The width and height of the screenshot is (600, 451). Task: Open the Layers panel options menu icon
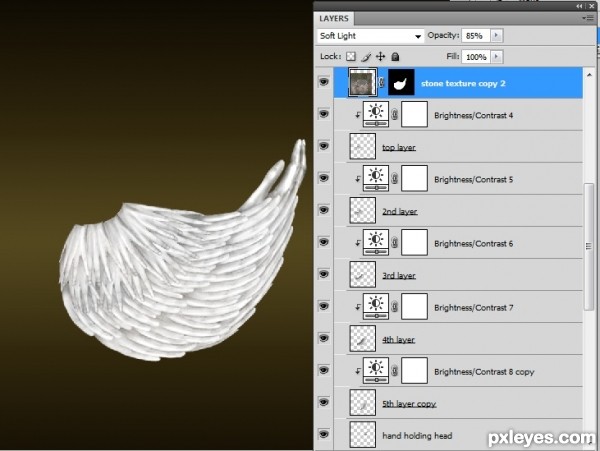(588, 18)
